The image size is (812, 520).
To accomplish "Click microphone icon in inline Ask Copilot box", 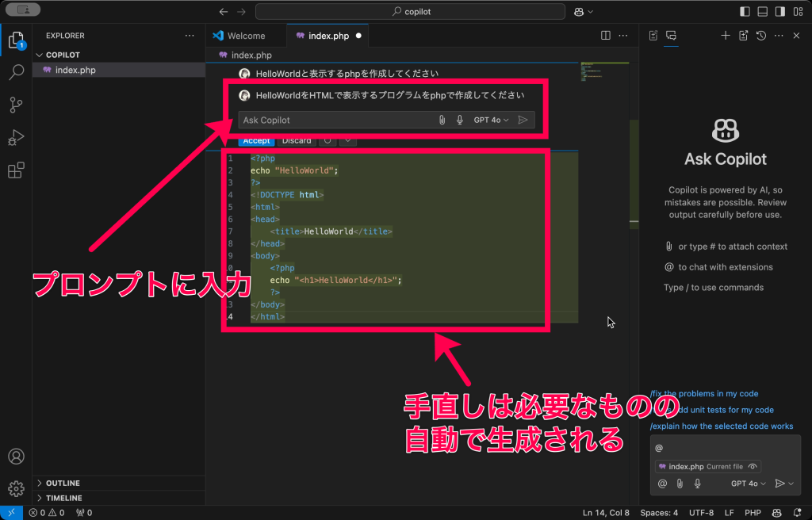I will (459, 120).
